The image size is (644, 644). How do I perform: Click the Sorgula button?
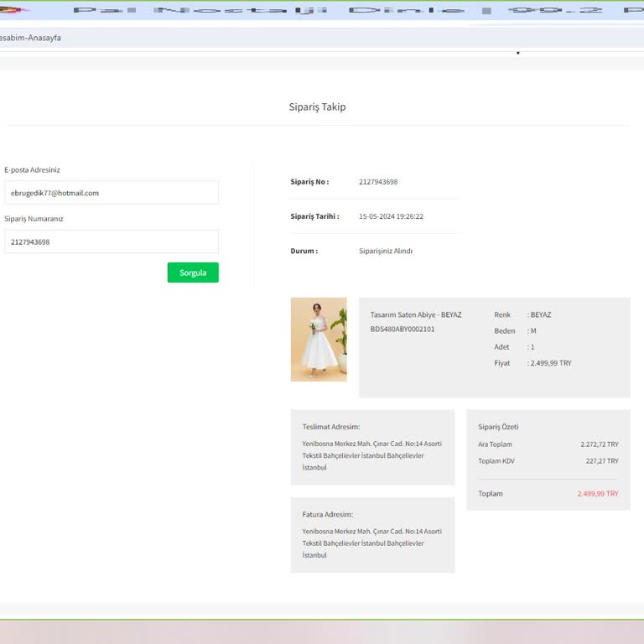pos(193,273)
